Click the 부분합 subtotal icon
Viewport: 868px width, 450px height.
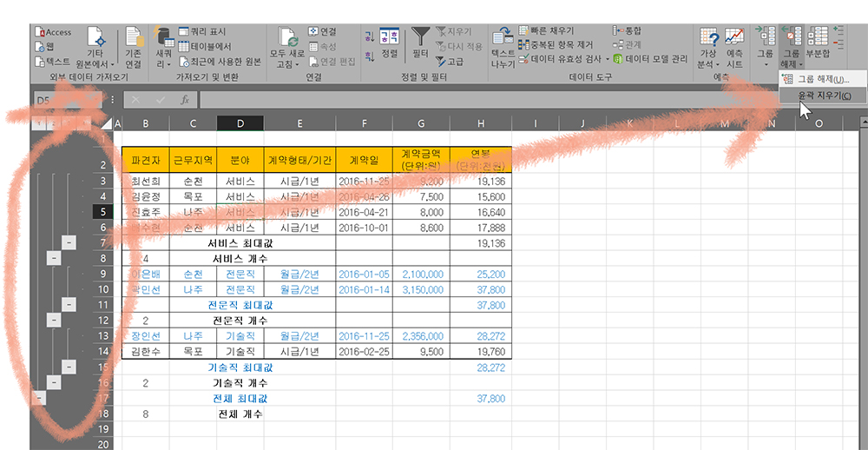point(817,43)
